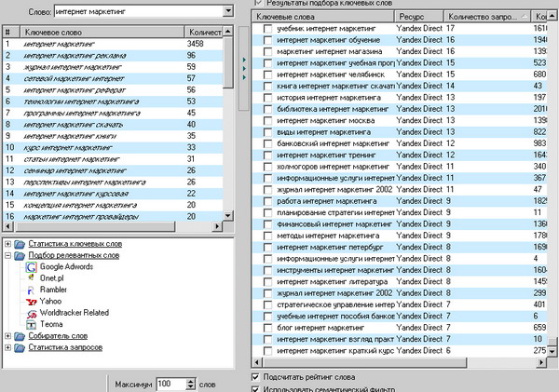Expand the Собиратель слов tree node
The image size is (559, 392).
click(x=7, y=335)
